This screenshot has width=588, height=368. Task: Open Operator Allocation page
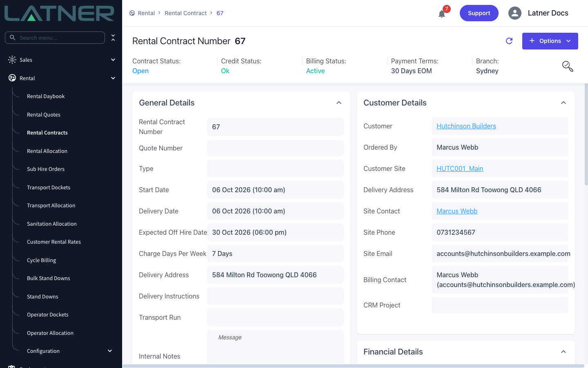(x=50, y=333)
